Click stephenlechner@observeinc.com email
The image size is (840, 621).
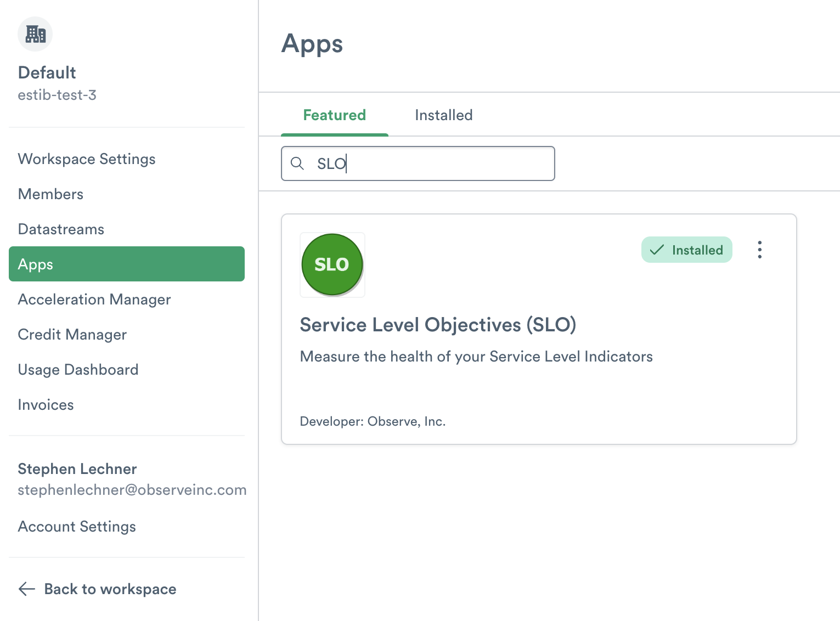[x=132, y=490]
